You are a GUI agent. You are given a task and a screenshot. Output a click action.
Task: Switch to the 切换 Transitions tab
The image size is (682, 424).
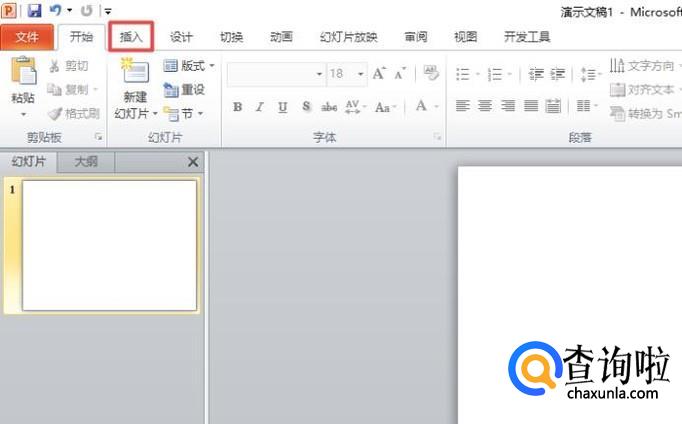click(x=231, y=37)
